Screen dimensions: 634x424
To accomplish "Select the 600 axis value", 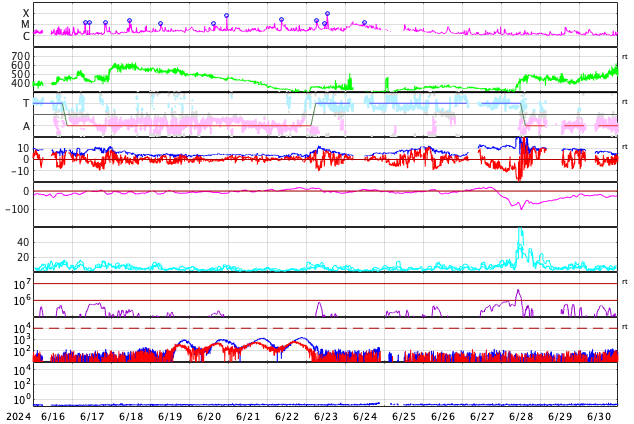I will (21, 65).
